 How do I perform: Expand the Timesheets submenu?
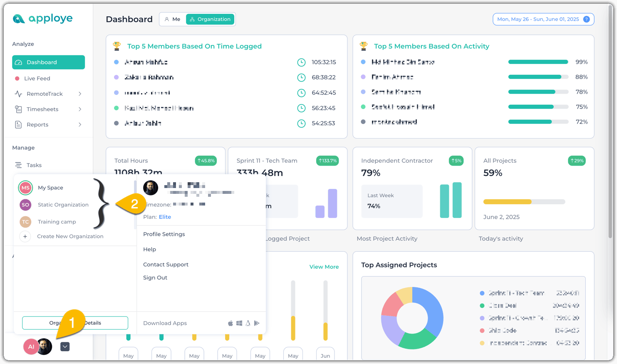(80, 109)
